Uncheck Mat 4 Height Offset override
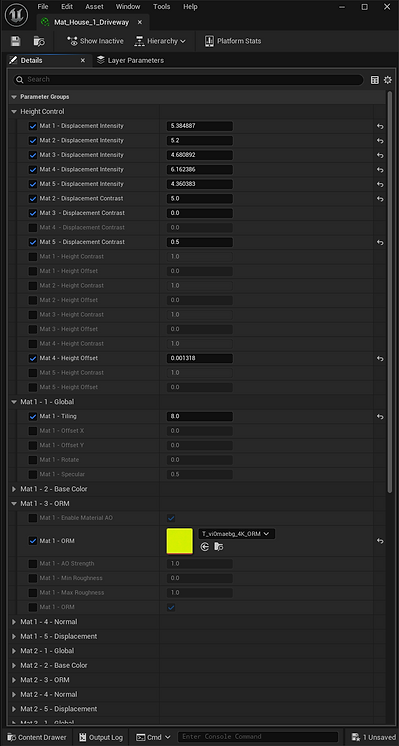399x746 pixels. (x=33, y=358)
